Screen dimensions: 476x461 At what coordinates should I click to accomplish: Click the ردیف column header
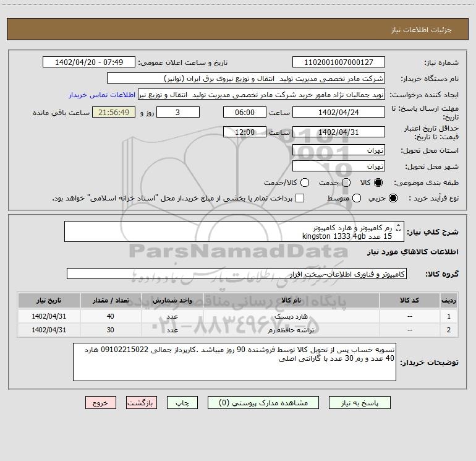click(448, 301)
